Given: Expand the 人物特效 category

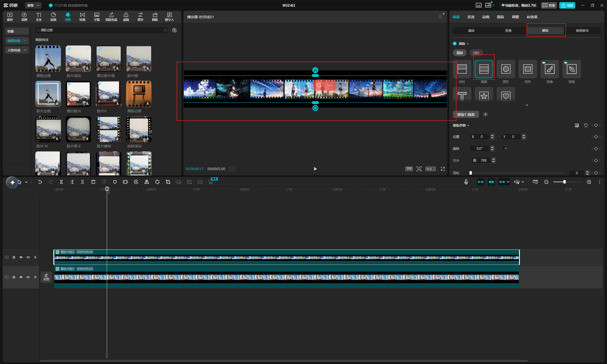Looking at the screenshot, I should pos(17,50).
